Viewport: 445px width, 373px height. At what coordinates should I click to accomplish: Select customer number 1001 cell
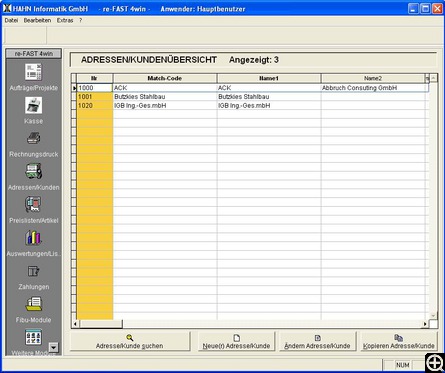[x=95, y=97]
